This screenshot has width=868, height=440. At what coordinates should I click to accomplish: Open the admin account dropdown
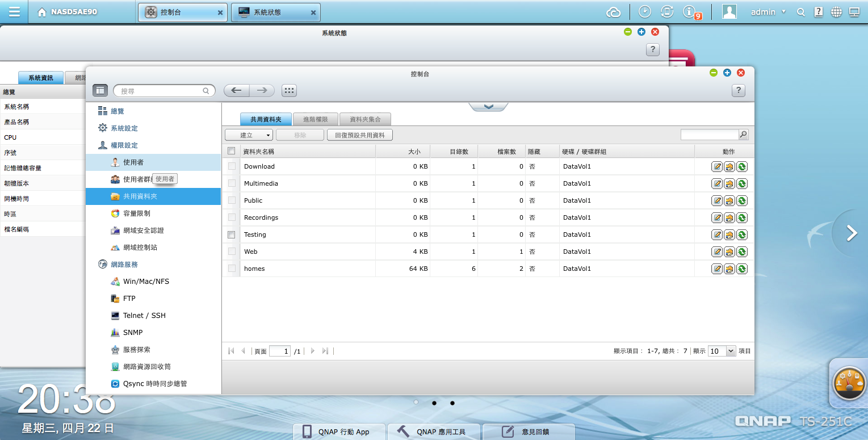pyautogui.click(x=768, y=12)
